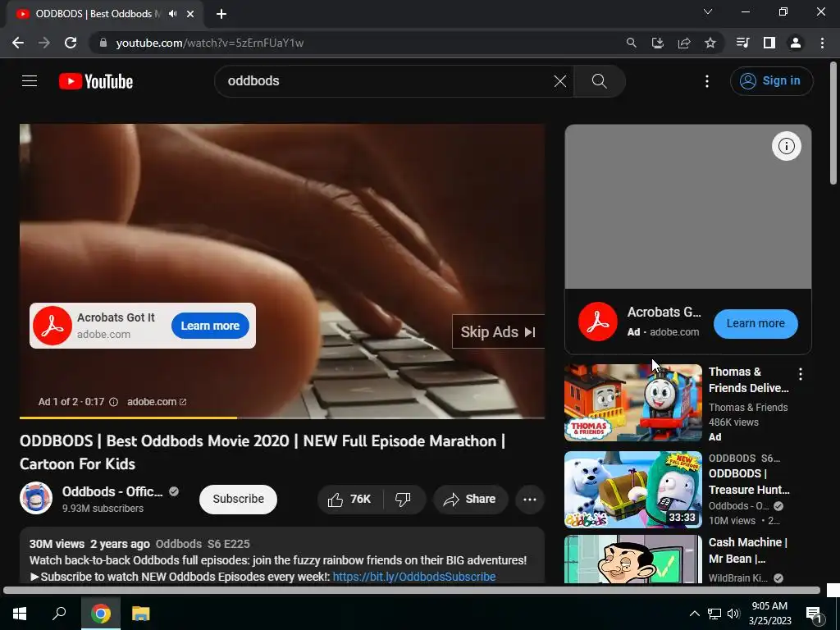Viewport: 840px width, 630px height.
Task: Open the Mr Bean Cash Machine thumbnail
Action: pos(633,559)
